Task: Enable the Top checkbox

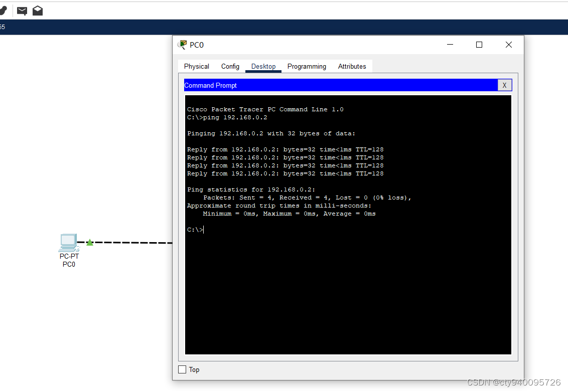Action: (x=182, y=369)
